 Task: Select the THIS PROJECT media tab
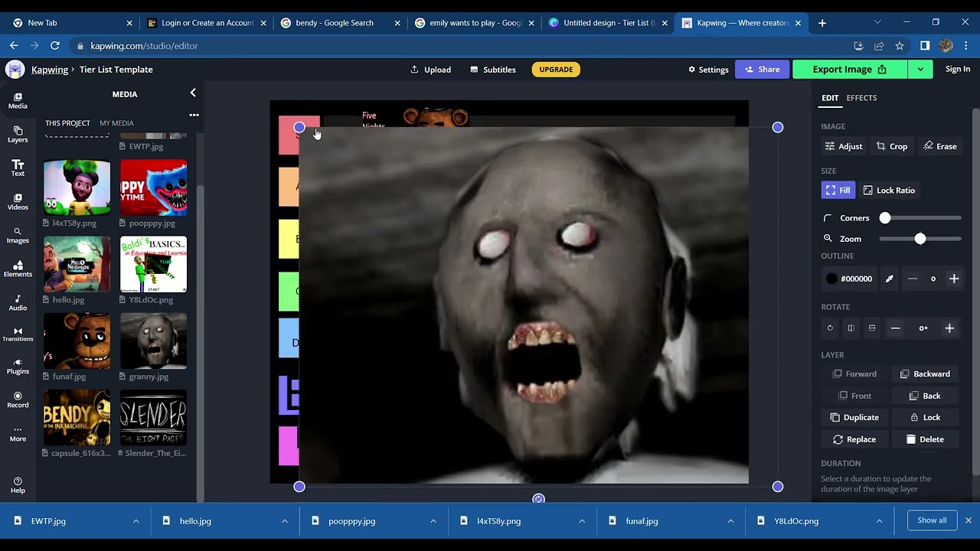click(67, 123)
